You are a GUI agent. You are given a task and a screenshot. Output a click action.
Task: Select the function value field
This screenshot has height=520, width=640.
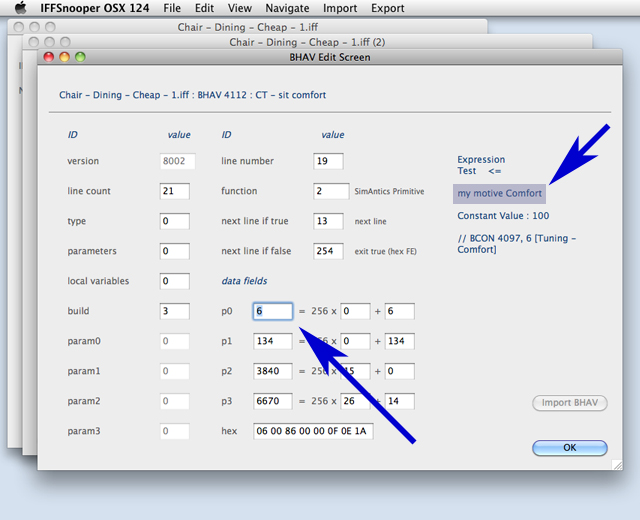[x=331, y=191]
